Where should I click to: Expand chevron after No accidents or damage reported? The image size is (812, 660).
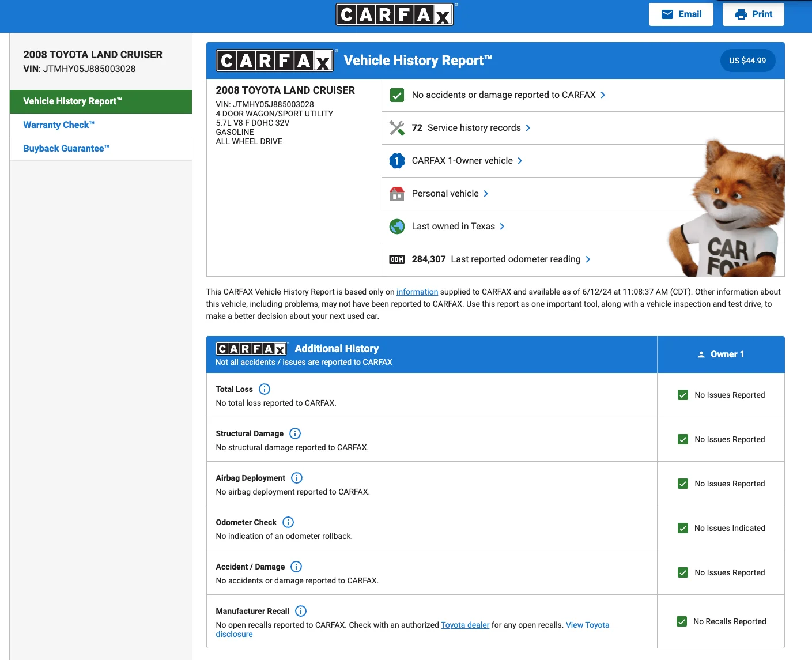pos(603,95)
